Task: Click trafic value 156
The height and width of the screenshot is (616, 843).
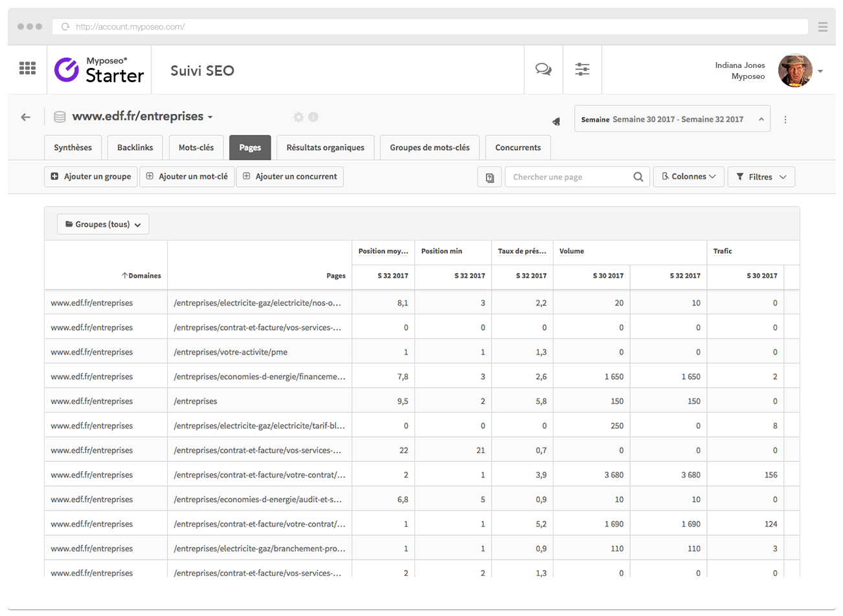Action: tap(770, 475)
